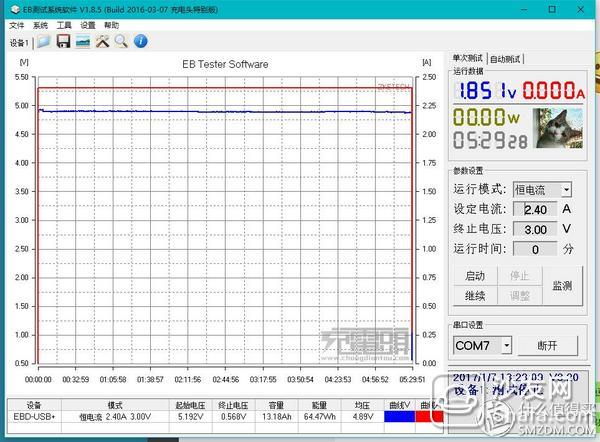Screen dimensions: 600x442
Task: Click the 00.00w power readout
Action: (x=486, y=117)
